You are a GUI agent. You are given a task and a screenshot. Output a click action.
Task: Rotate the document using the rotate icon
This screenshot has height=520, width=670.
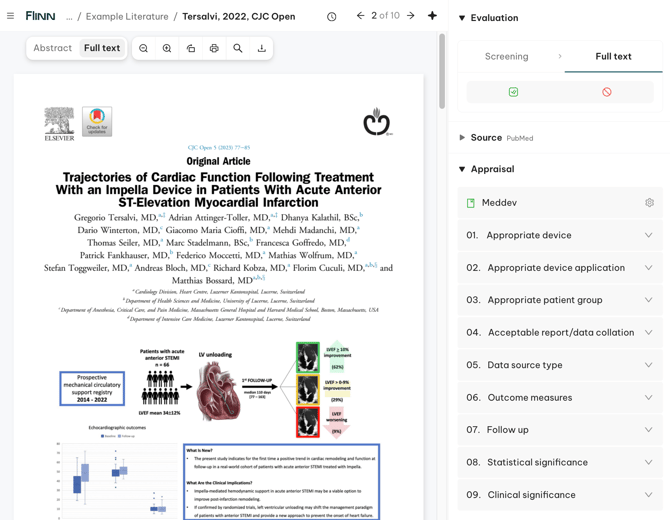click(191, 48)
